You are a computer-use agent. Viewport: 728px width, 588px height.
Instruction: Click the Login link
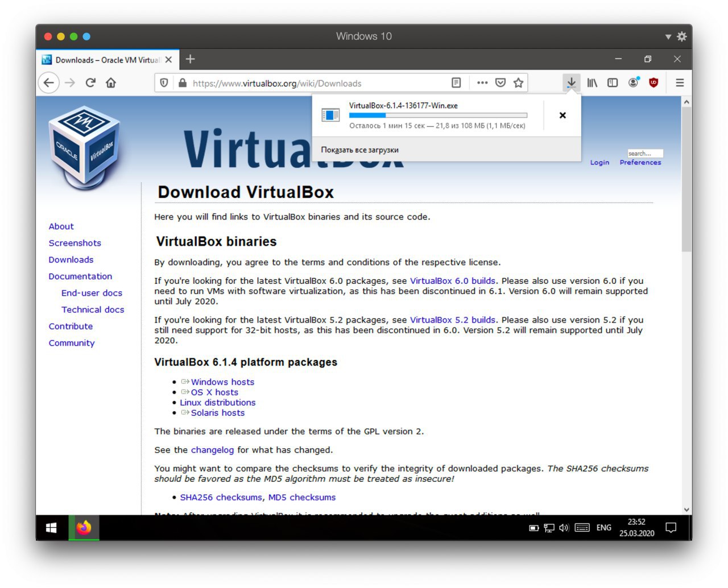pos(599,163)
